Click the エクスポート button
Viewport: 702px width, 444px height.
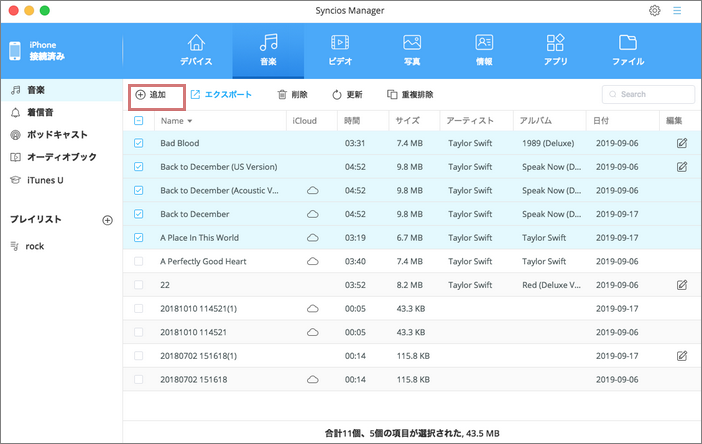pyautogui.click(x=221, y=94)
